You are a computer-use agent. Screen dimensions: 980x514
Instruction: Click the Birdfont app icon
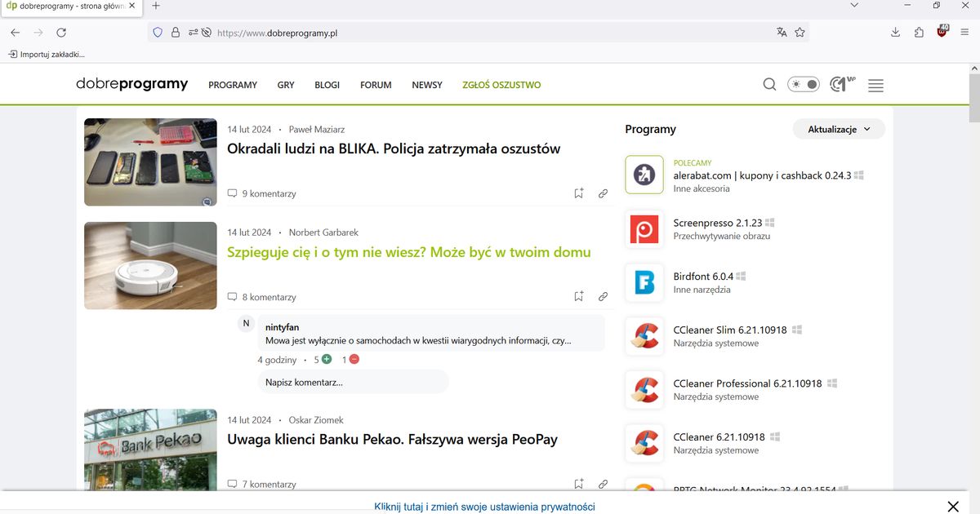click(644, 283)
